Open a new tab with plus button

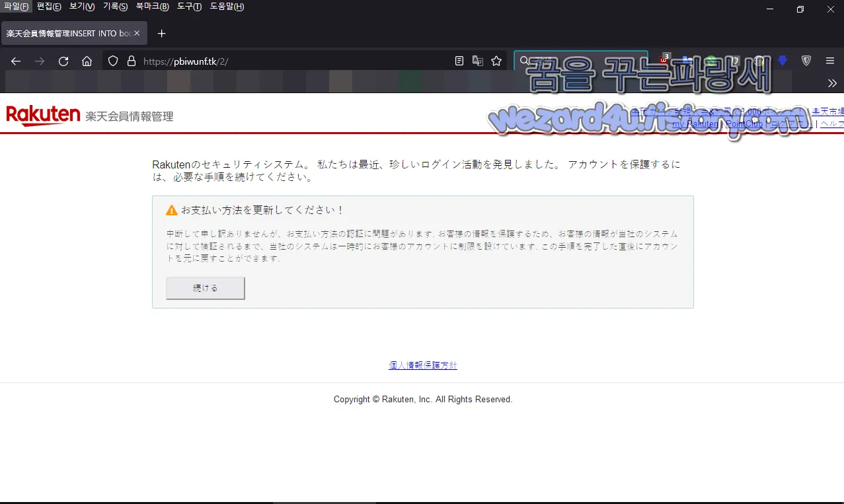tap(161, 33)
